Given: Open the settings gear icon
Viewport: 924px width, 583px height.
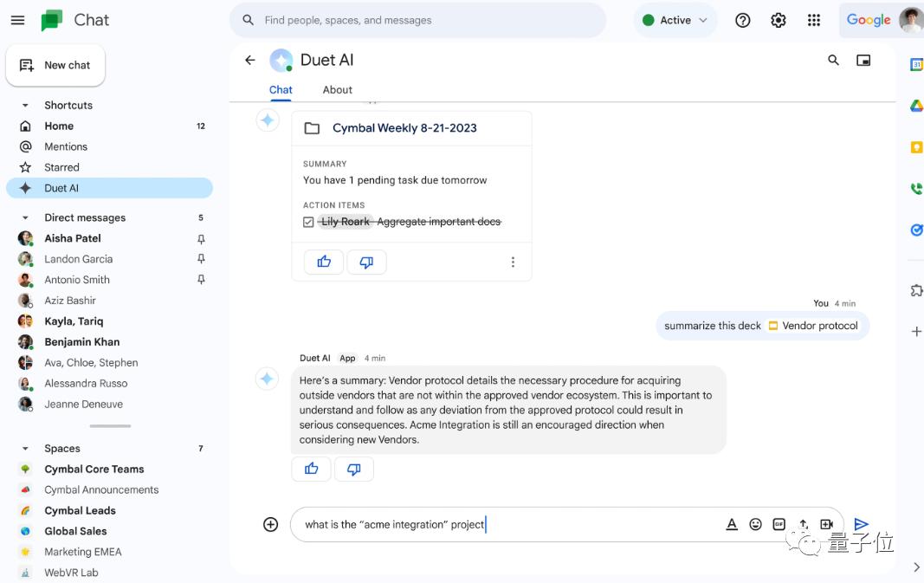Looking at the screenshot, I should (x=778, y=20).
